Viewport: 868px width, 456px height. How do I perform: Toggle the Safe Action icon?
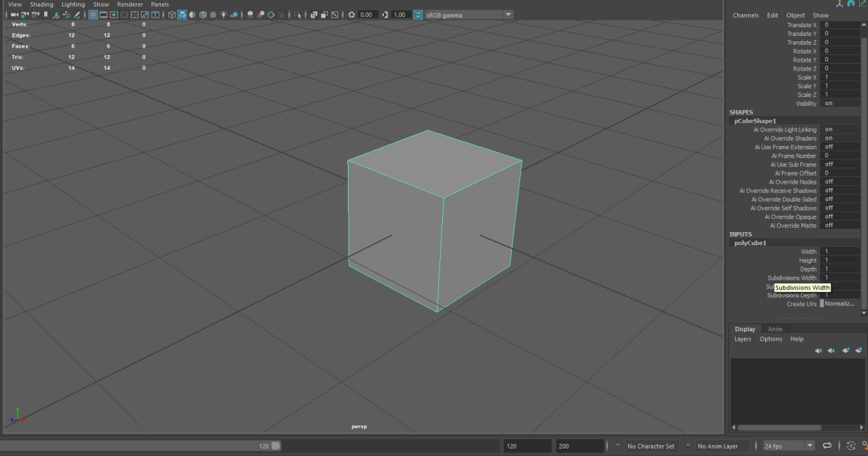pyautogui.click(x=144, y=14)
